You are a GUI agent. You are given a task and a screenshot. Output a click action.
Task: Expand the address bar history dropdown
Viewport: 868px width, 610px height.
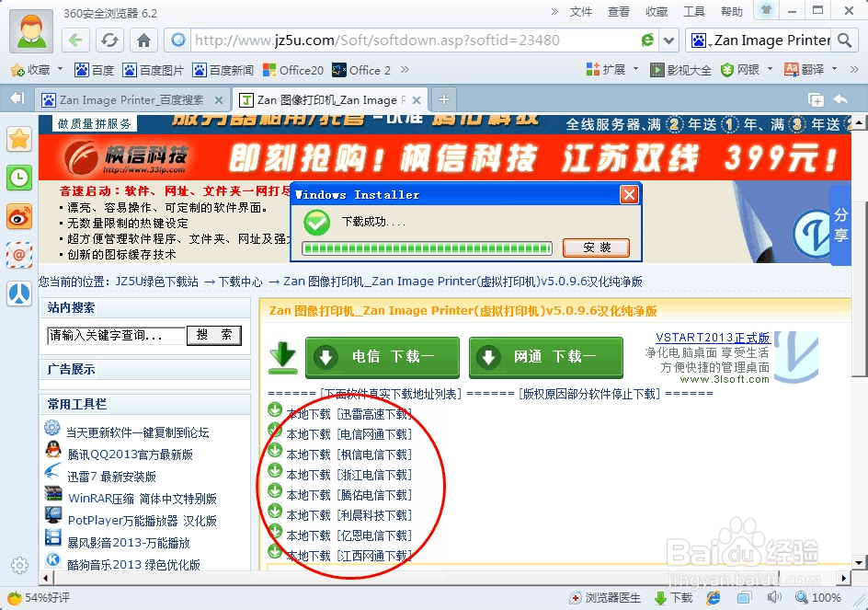click(668, 40)
